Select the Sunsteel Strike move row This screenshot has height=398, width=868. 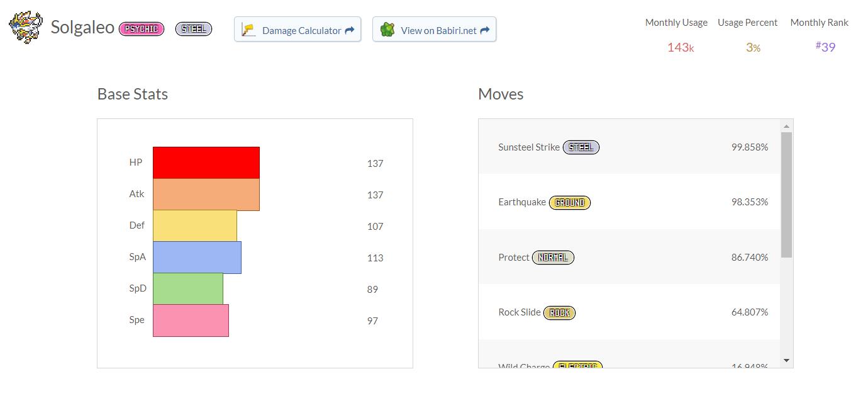(x=629, y=147)
